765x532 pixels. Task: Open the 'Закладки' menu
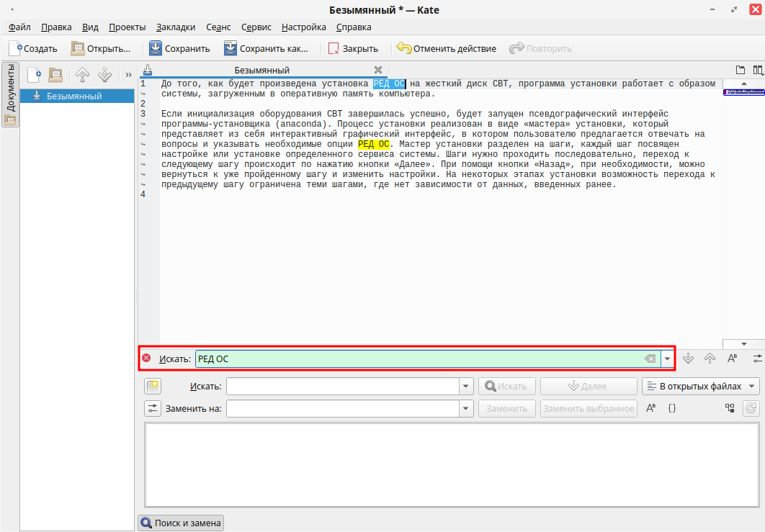click(x=176, y=27)
